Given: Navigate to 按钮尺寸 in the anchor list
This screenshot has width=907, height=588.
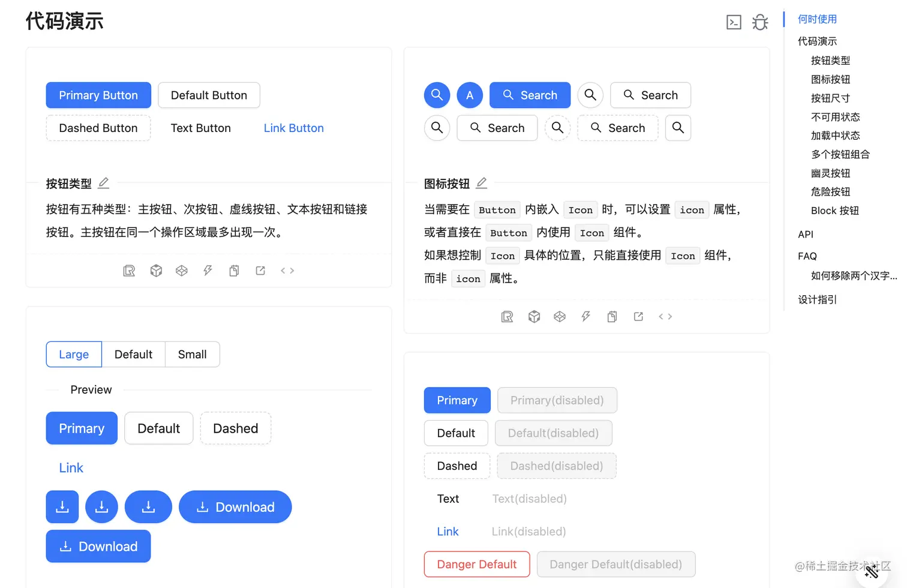Looking at the screenshot, I should tap(830, 98).
